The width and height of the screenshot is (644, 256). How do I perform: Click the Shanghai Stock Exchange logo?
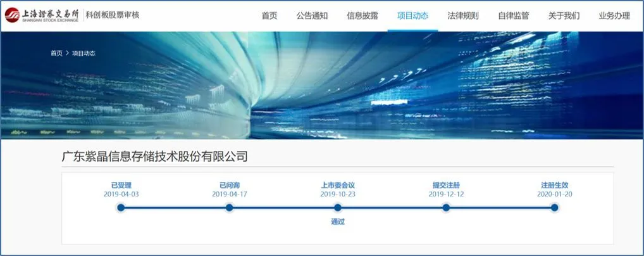[42, 15]
